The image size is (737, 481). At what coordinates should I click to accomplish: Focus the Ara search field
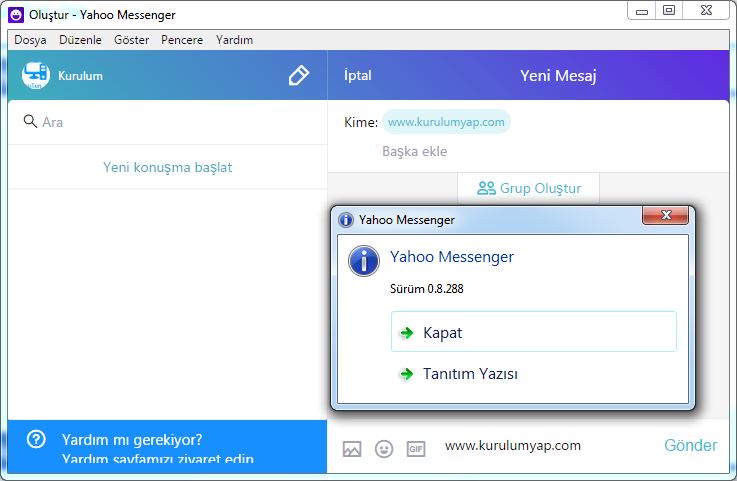pos(167,122)
